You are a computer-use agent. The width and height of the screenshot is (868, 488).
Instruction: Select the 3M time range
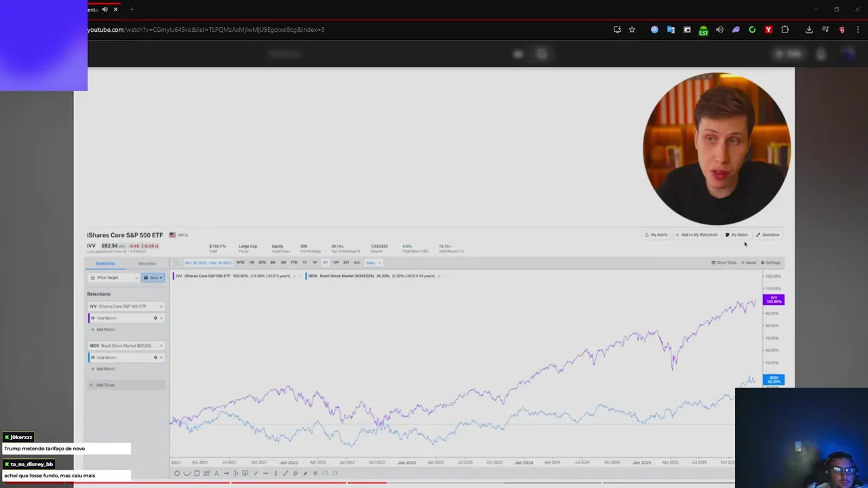tap(273, 262)
